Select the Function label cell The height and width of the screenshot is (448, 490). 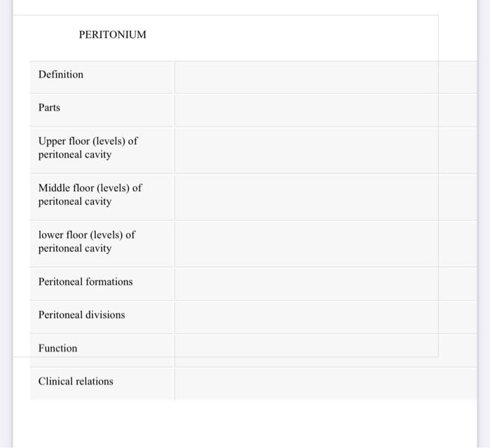[102, 350]
